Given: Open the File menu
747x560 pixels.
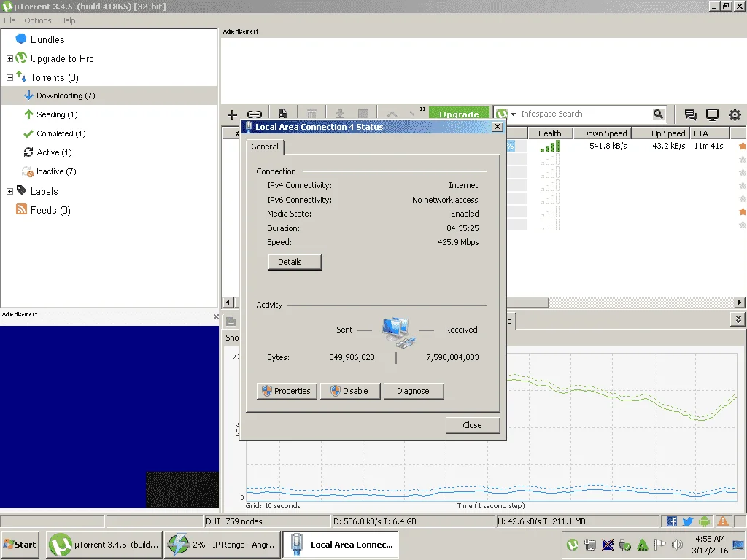Looking at the screenshot, I should pyautogui.click(x=9, y=20).
